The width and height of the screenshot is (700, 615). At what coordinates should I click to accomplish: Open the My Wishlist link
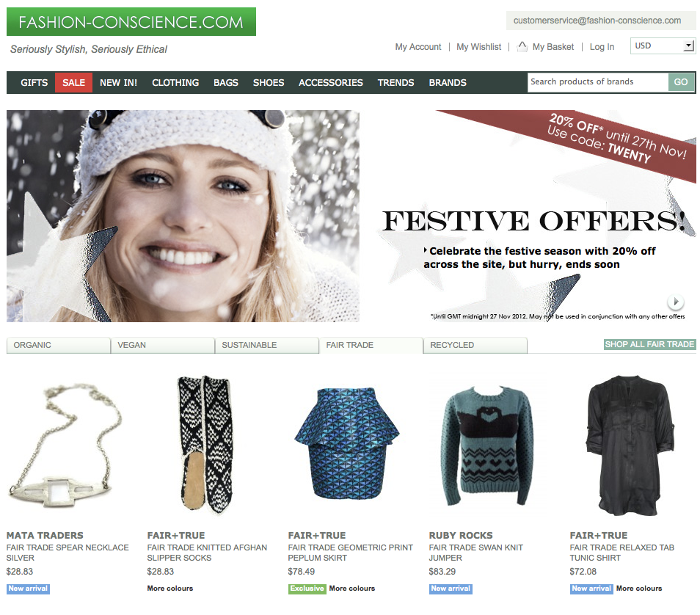[x=478, y=47]
